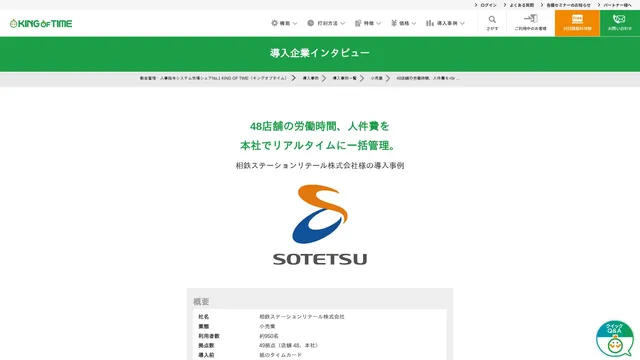The width and height of the screenshot is (640, 360).
Task: Expand the 特徴 dropdown chevron
Action: [378, 24]
